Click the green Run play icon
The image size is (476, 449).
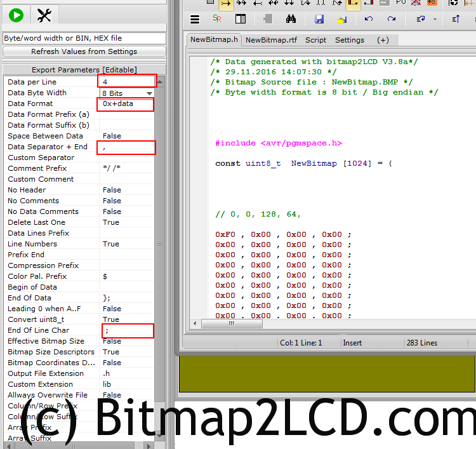(x=16, y=15)
